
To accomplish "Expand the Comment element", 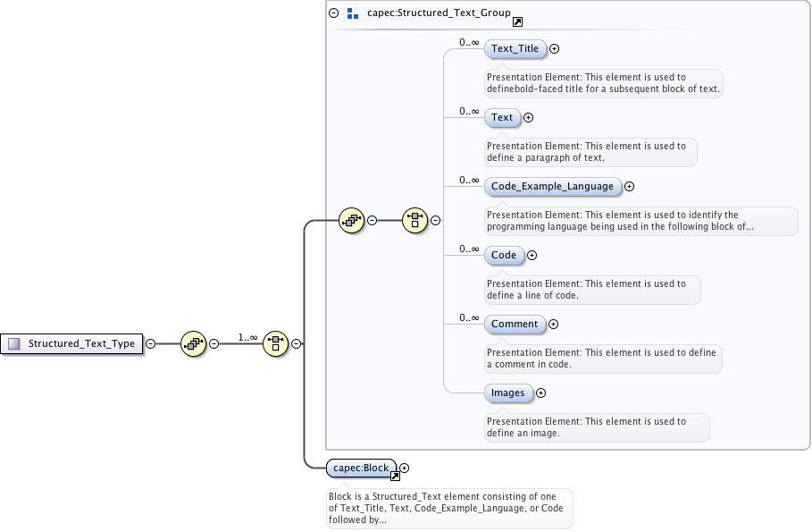I will 553,325.
